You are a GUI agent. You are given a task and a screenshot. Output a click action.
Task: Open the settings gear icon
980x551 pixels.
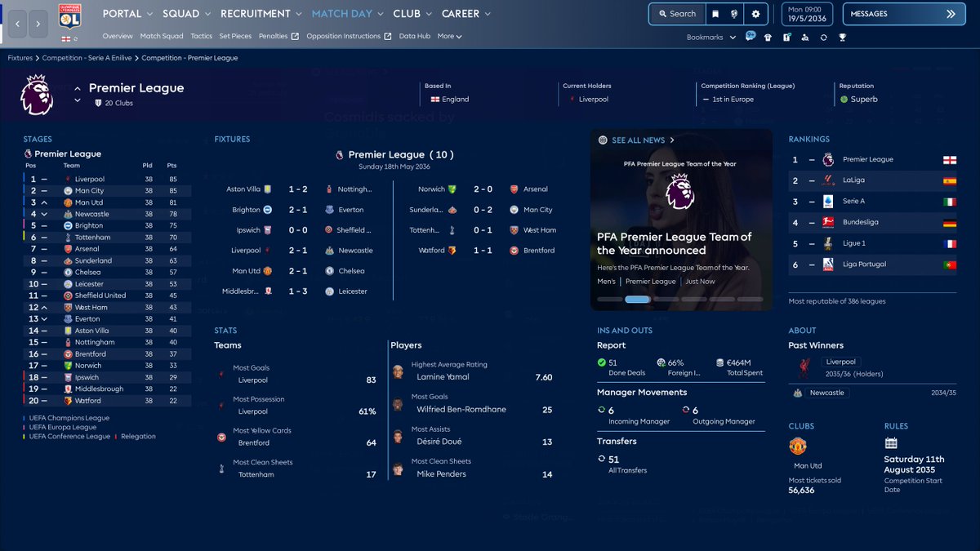click(755, 14)
